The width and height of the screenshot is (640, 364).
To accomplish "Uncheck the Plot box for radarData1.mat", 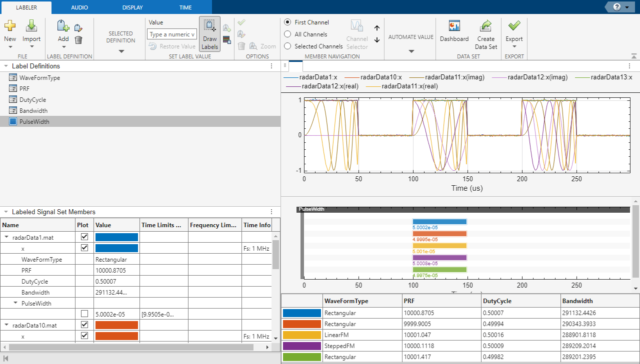I will [x=84, y=237].
